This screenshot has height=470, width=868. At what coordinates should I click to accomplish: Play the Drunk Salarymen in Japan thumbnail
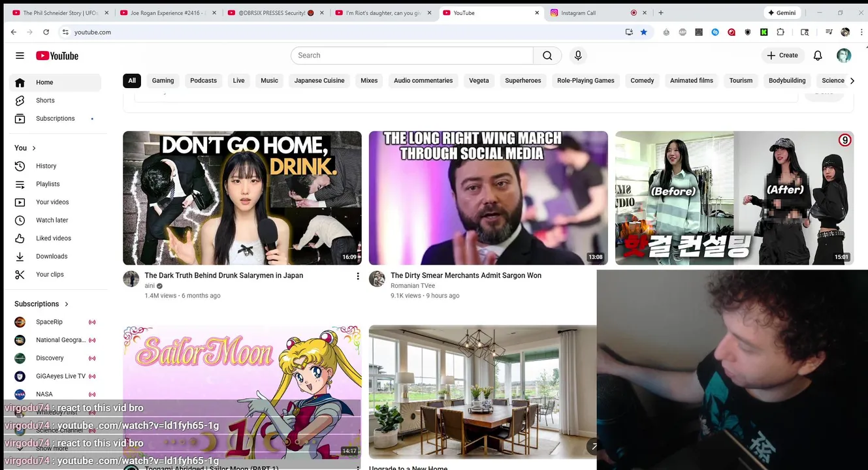[242, 198]
